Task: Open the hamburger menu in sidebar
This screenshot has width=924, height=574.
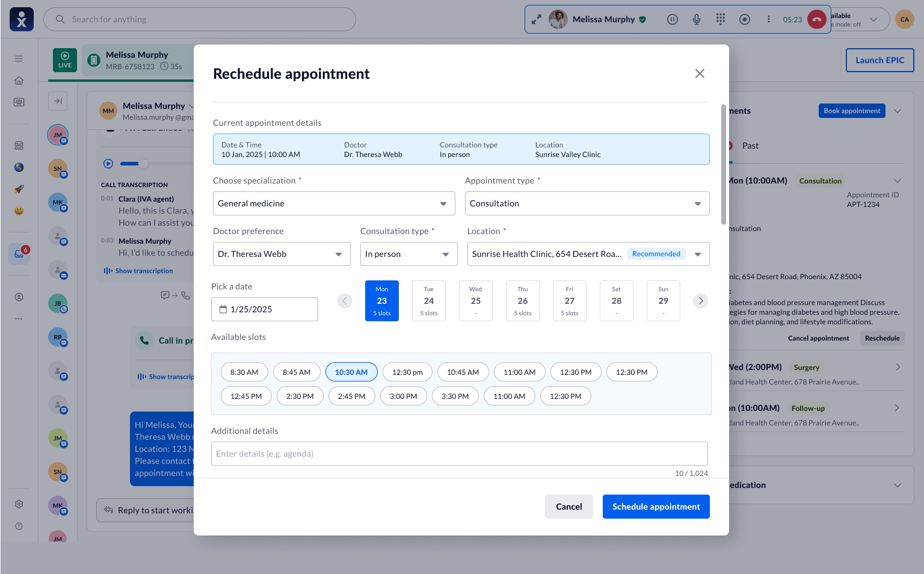Action: pyautogui.click(x=19, y=59)
